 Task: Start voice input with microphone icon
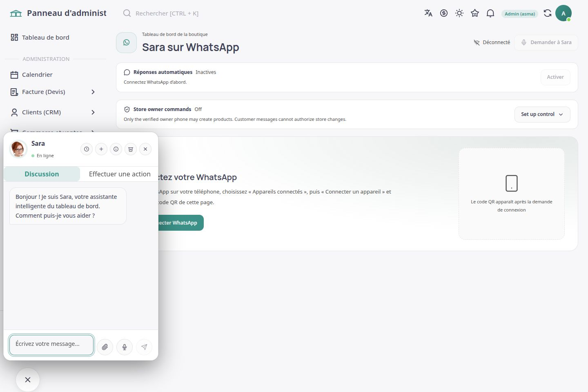tap(125, 347)
